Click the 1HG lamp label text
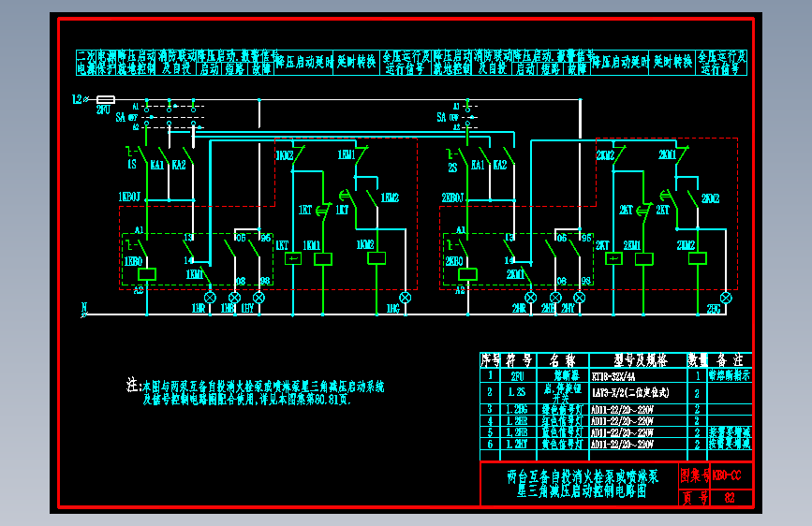The height and width of the screenshot is (526, 812). pos(393,309)
